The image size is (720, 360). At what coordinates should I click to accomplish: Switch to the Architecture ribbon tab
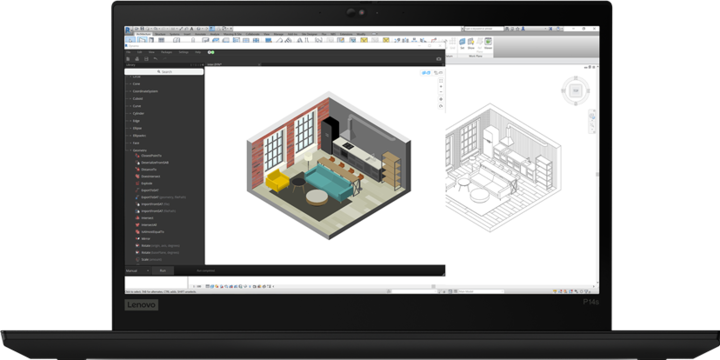pos(143,34)
